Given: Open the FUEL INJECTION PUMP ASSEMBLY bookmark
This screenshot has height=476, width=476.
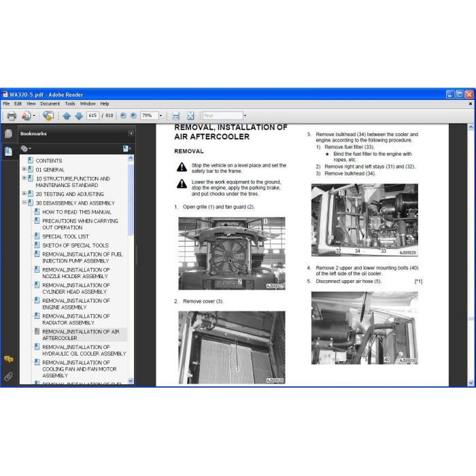Looking at the screenshot, I should click(82, 258).
